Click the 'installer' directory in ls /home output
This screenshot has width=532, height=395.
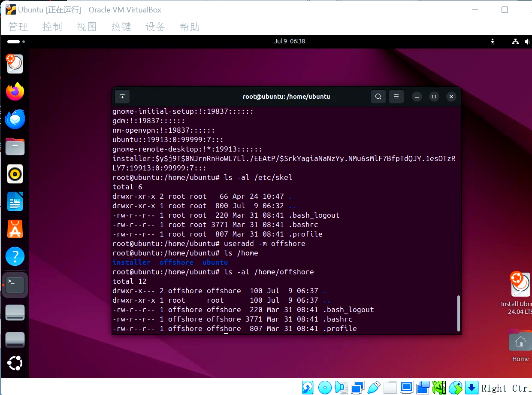[131, 262]
